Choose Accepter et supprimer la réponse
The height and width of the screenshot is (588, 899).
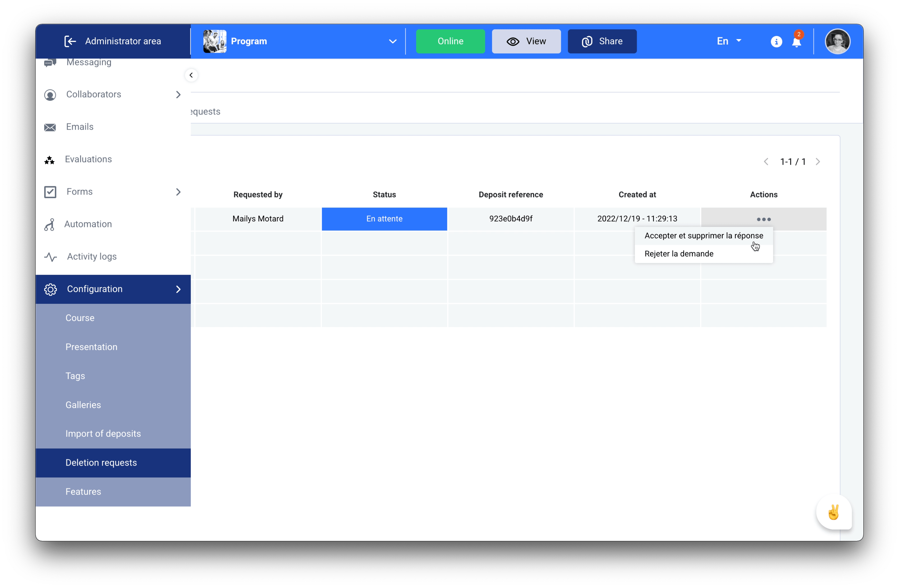(x=703, y=236)
